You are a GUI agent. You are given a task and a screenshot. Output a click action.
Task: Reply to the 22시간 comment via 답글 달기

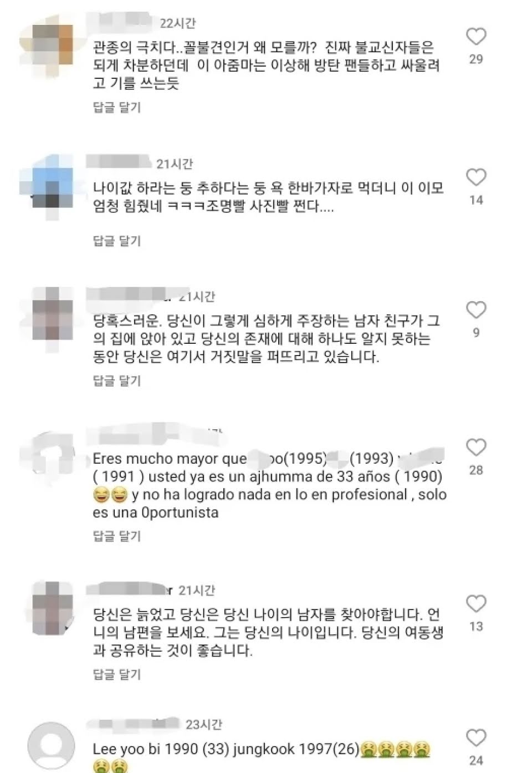pyautogui.click(x=117, y=108)
